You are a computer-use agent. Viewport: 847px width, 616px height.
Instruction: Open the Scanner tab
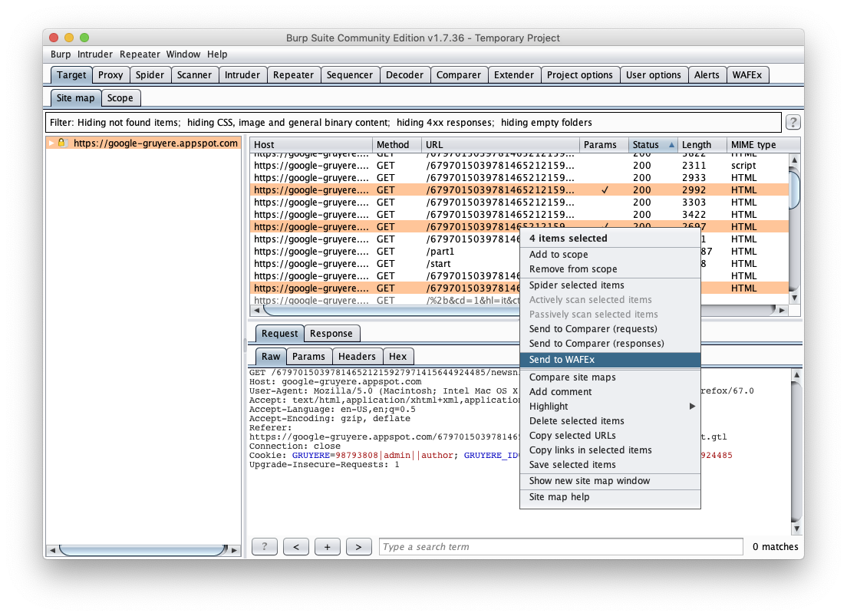point(194,75)
